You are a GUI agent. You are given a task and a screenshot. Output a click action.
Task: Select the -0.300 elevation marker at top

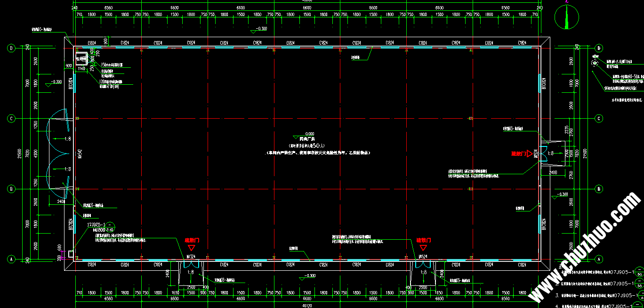(259, 30)
